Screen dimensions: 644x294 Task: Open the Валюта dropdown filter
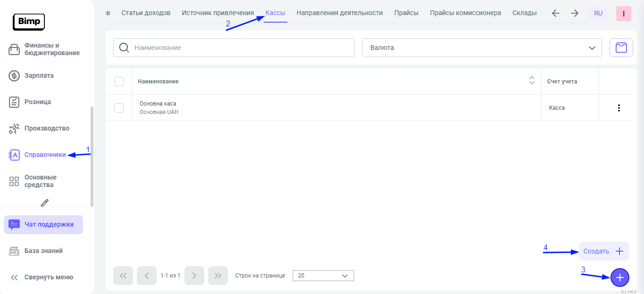click(482, 48)
